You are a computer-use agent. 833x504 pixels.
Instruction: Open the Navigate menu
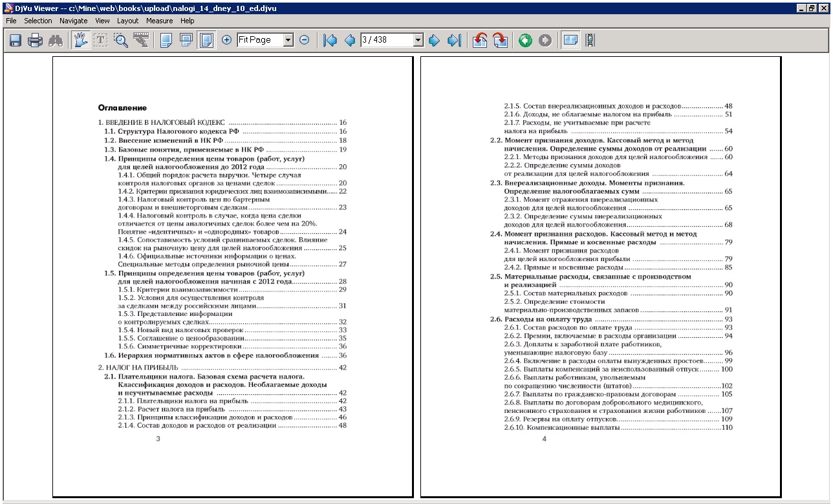click(x=73, y=21)
